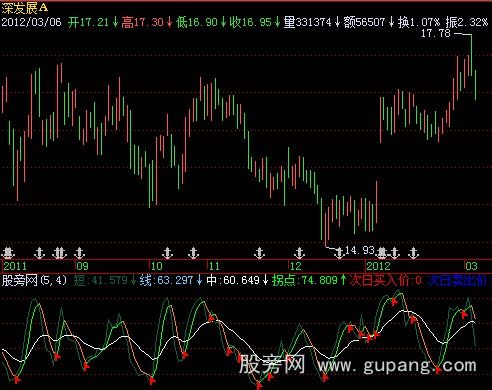
Task: Click the 线:63.297 indicator value
Action: pyautogui.click(x=166, y=280)
